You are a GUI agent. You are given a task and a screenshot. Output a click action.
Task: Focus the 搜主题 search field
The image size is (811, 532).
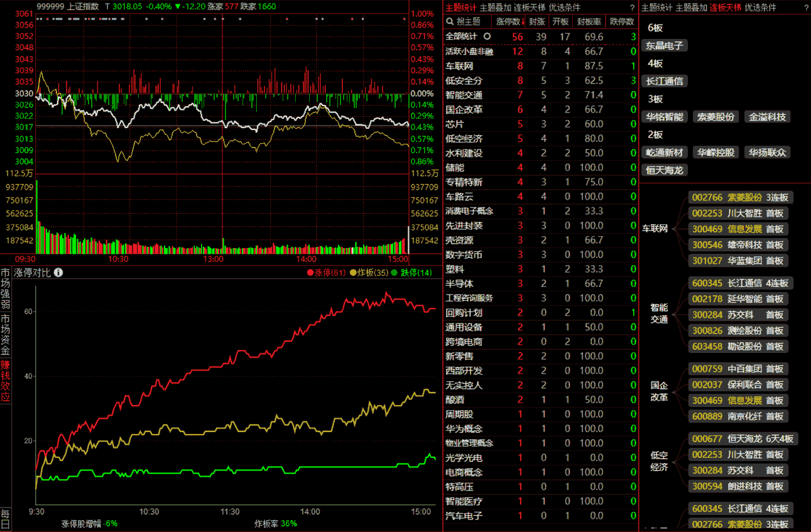[467, 21]
